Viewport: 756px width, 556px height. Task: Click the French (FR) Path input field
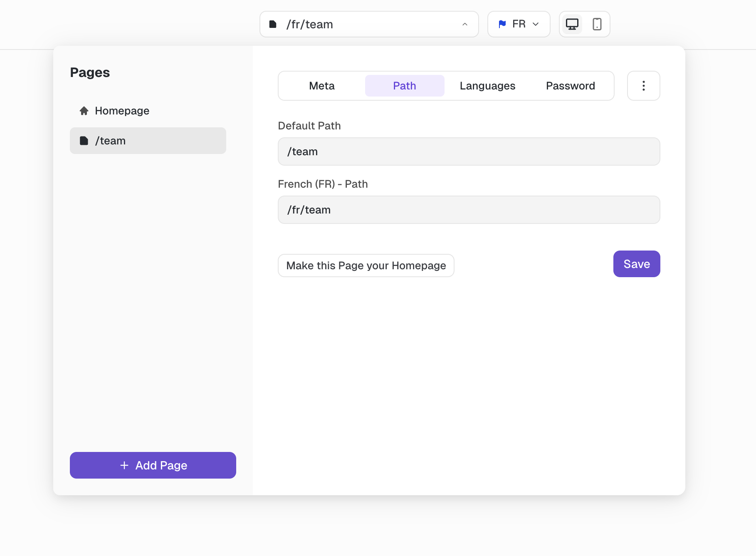click(469, 210)
